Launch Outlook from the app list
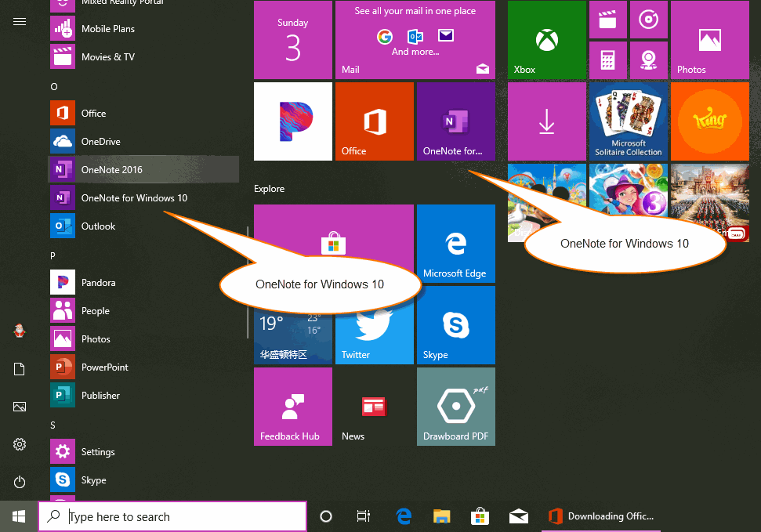The image size is (761, 532). tap(144, 226)
